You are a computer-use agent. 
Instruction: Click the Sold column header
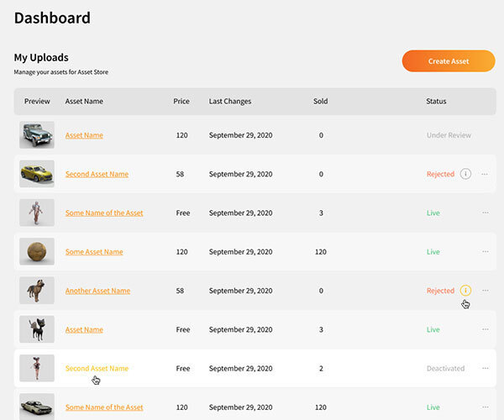(321, 102)
